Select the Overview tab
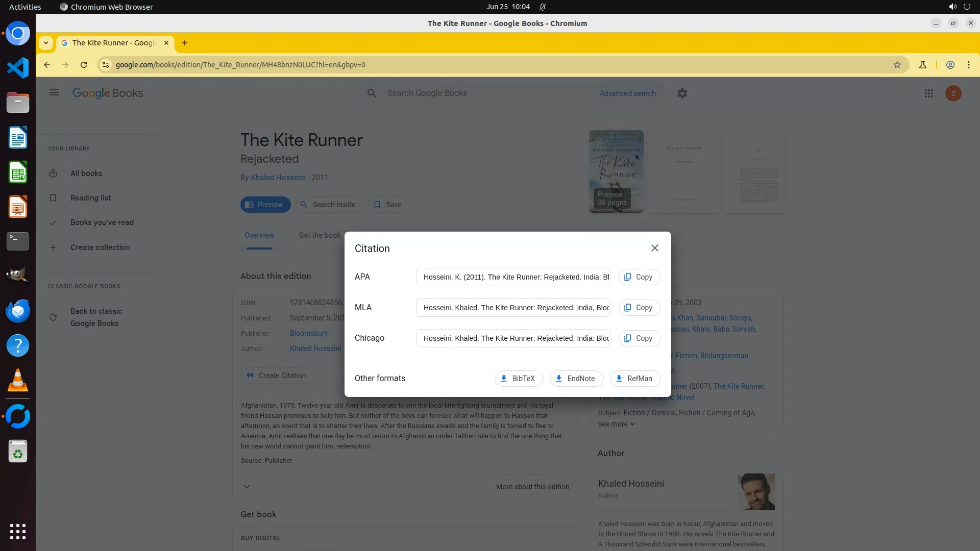This screenshot has height=551, width=980. point(259,235)
